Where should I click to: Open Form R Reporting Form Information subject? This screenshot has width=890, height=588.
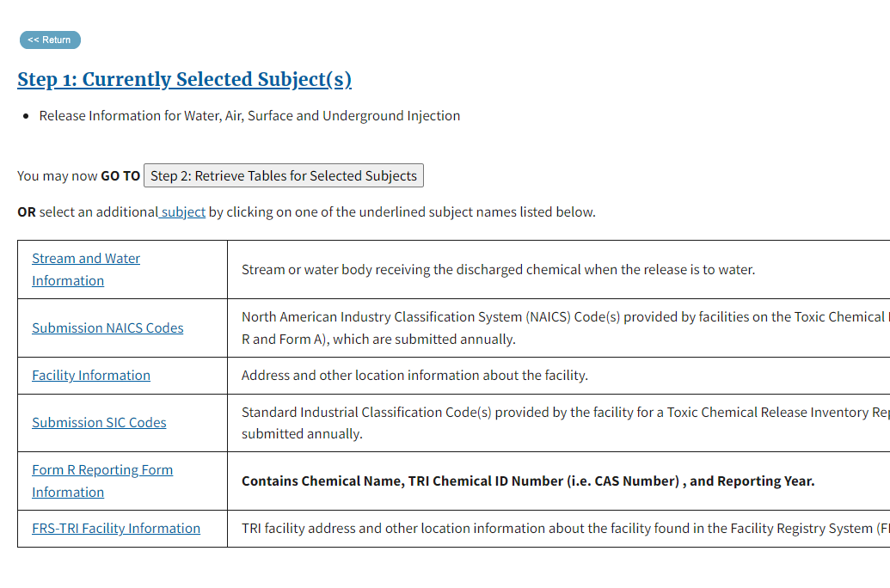pos(101,481)
